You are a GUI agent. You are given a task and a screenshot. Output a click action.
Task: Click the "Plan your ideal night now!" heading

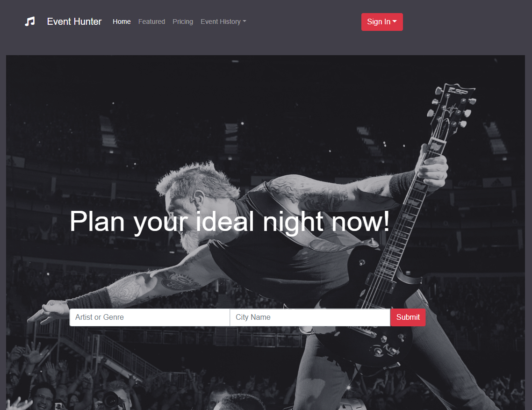(230, 221)
